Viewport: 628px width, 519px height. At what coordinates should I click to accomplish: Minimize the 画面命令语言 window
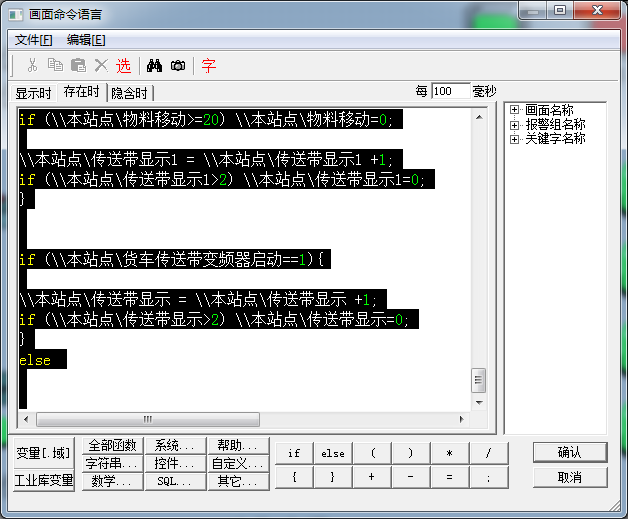(533, 11)
